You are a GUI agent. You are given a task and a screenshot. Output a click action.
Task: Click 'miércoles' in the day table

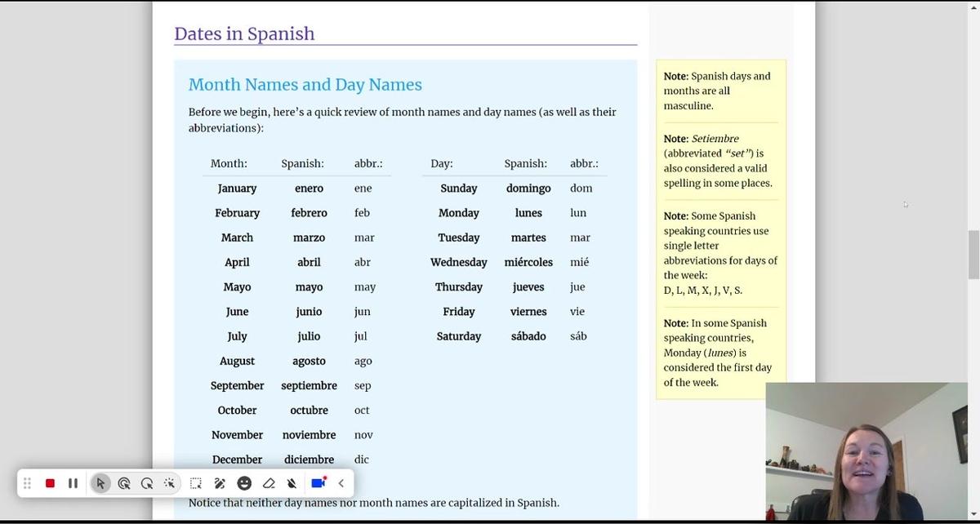(x=528, y=262)
